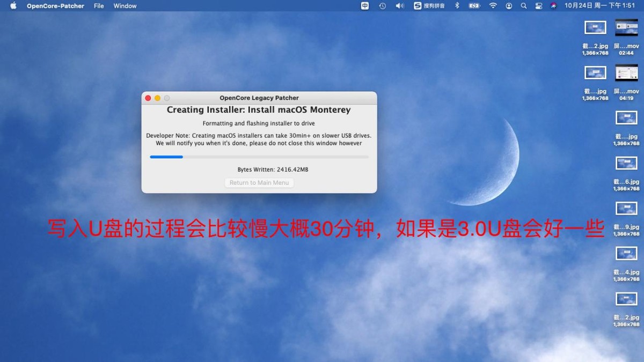
Task: Select the 截...2.jpg desktop file
Action: pyautogui.click(x=595, y=27)
